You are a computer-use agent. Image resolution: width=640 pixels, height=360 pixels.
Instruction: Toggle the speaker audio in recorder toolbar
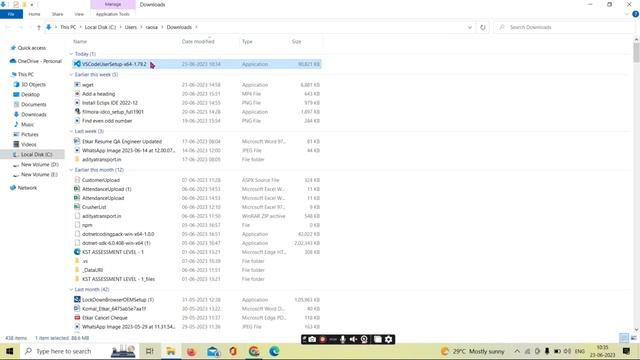[x=353, y=339]
